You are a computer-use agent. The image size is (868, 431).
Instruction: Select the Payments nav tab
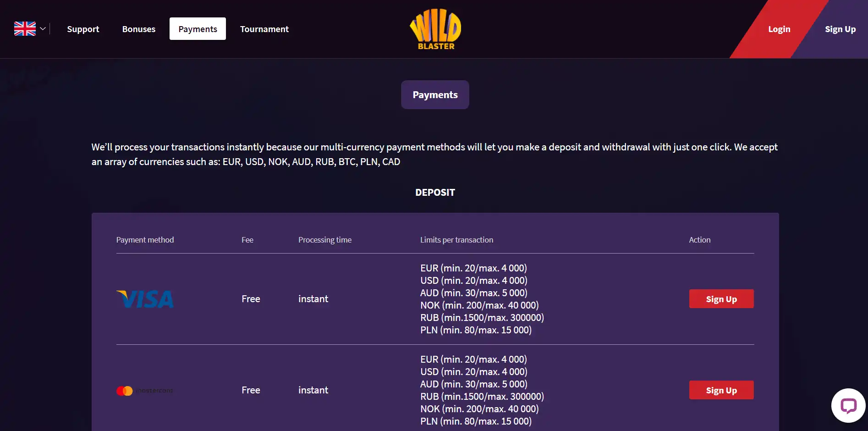tap(198, 29)
